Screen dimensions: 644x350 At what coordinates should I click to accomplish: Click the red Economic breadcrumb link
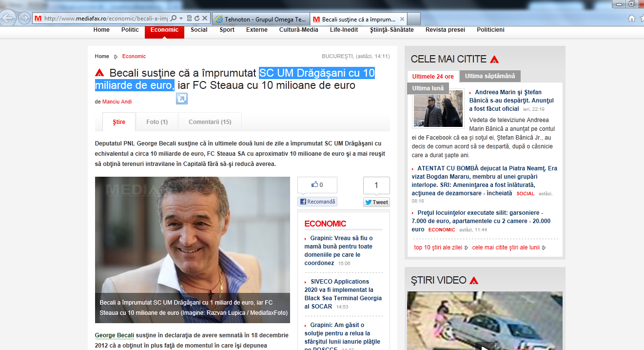134,57
